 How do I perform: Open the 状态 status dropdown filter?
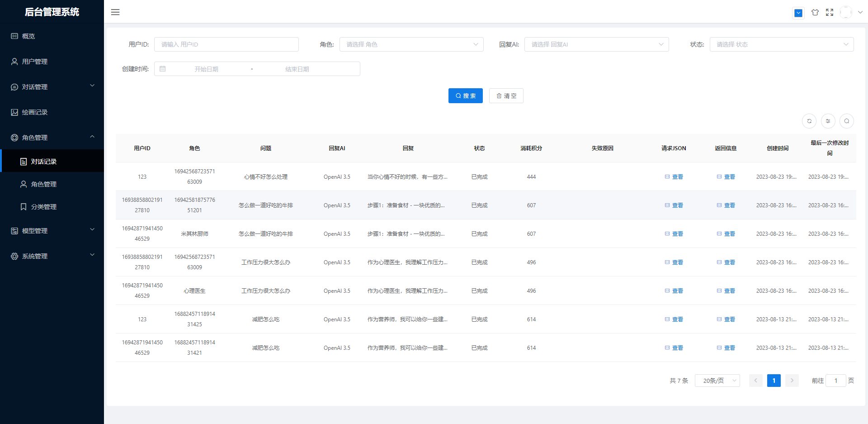pos(781,44)
